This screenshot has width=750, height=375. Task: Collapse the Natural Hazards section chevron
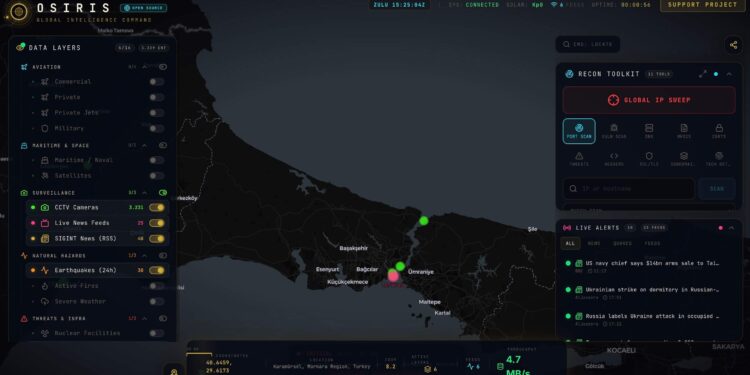145,255
